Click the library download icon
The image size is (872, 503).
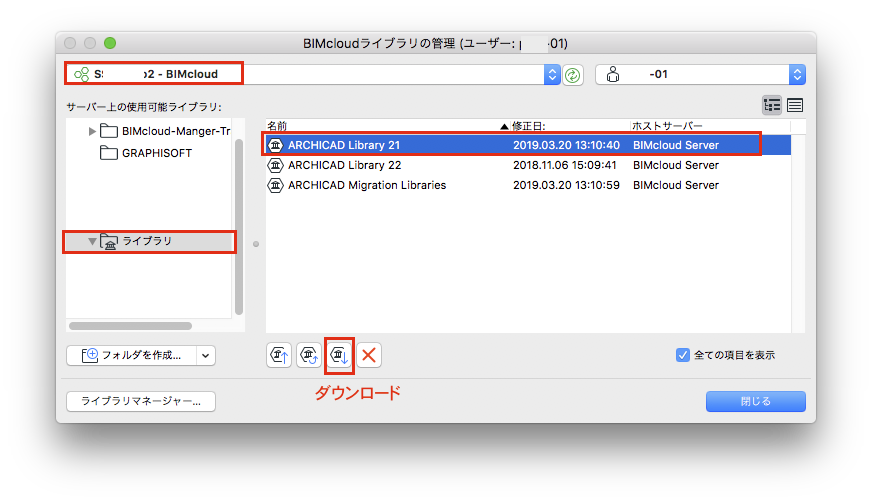click(339, 355)
